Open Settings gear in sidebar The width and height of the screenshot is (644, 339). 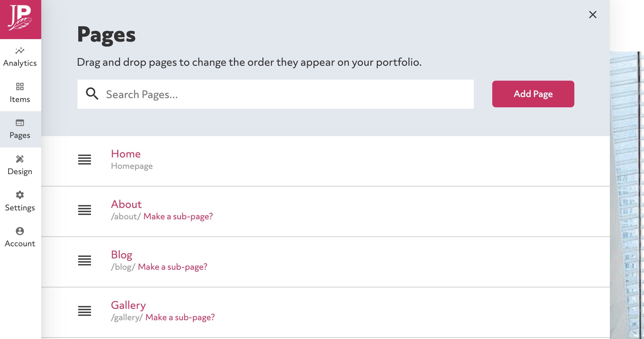(20, 195)
